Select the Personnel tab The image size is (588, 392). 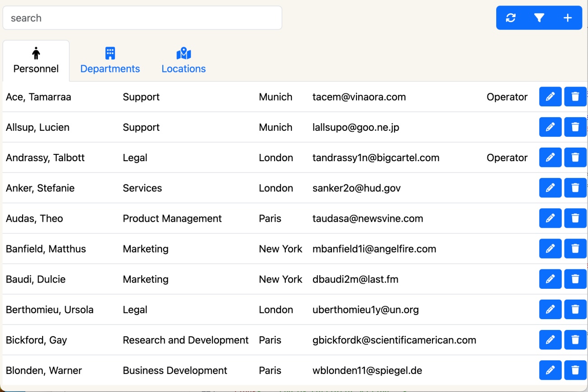click(36, 61)
